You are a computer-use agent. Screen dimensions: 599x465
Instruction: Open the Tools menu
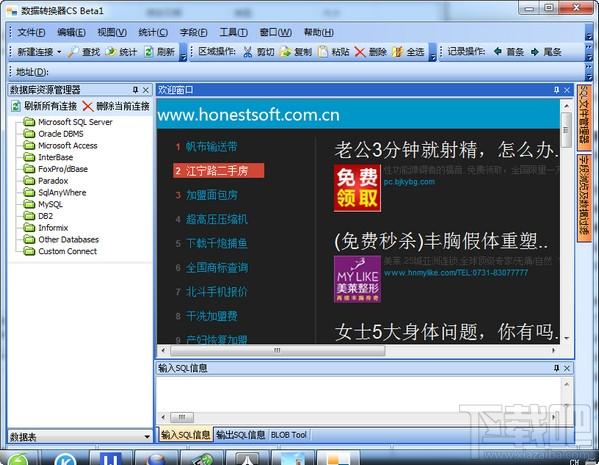pos(233,32)
